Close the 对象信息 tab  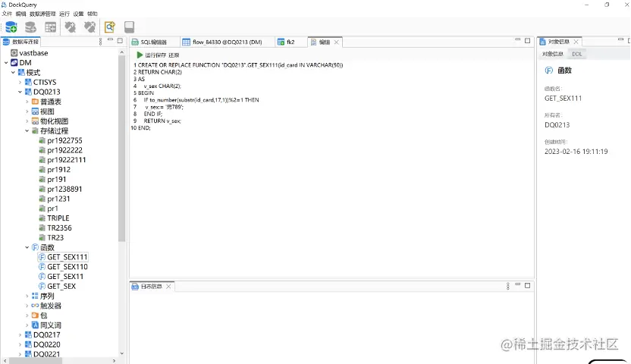(x=576, y=42)
